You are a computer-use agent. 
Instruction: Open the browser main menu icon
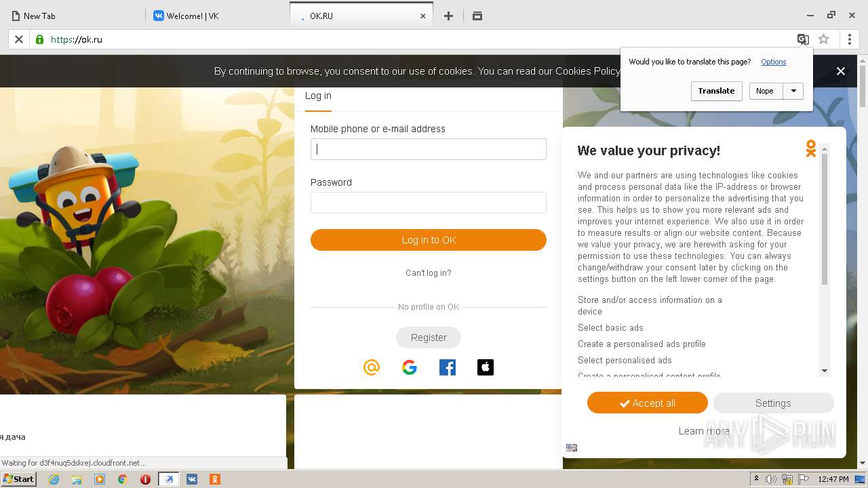850,39
